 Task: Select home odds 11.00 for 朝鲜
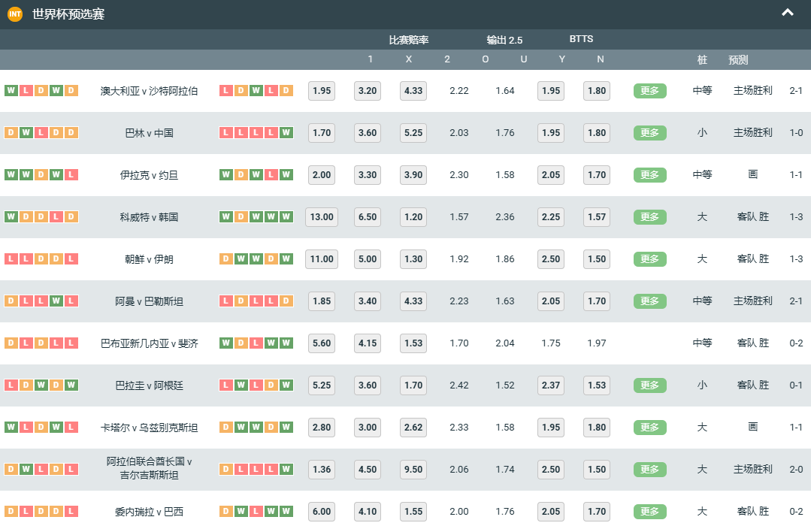pos(321,259)
